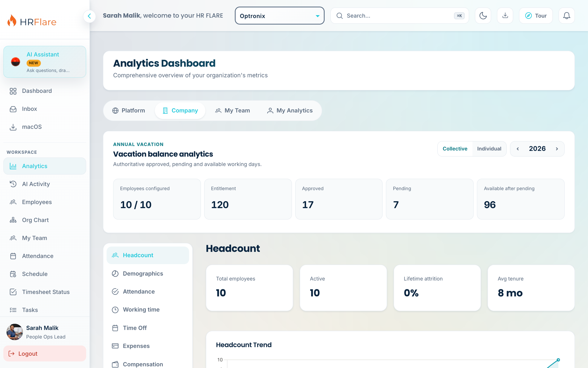Go to the previous year from 2026
588x368 pixels.
tap(518, 149)
